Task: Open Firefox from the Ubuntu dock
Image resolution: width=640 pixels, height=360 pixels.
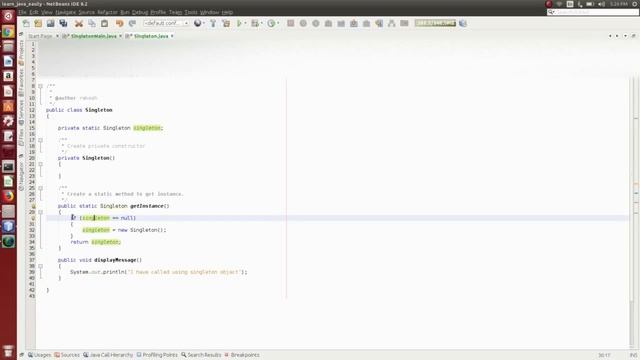Action: point(8,196)
